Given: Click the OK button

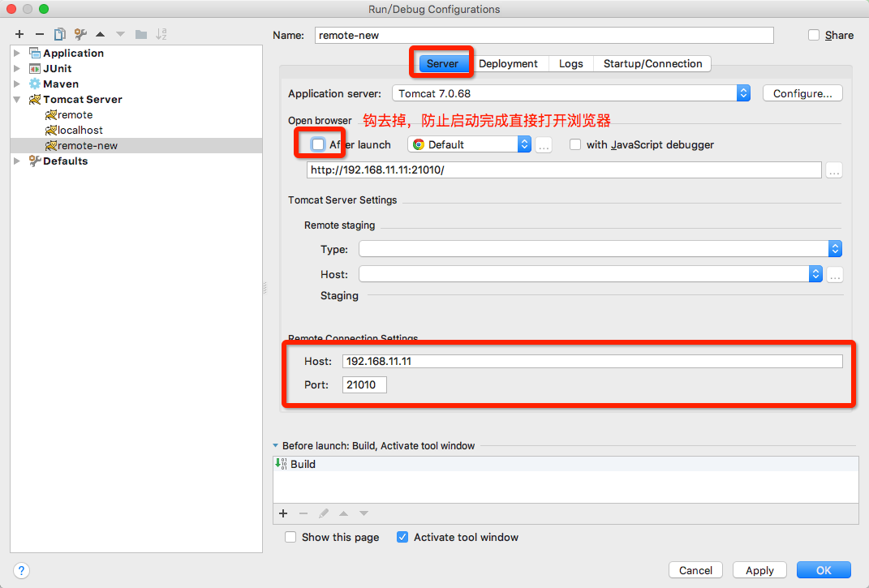Looking at the screenshot, I should (824, 570).
